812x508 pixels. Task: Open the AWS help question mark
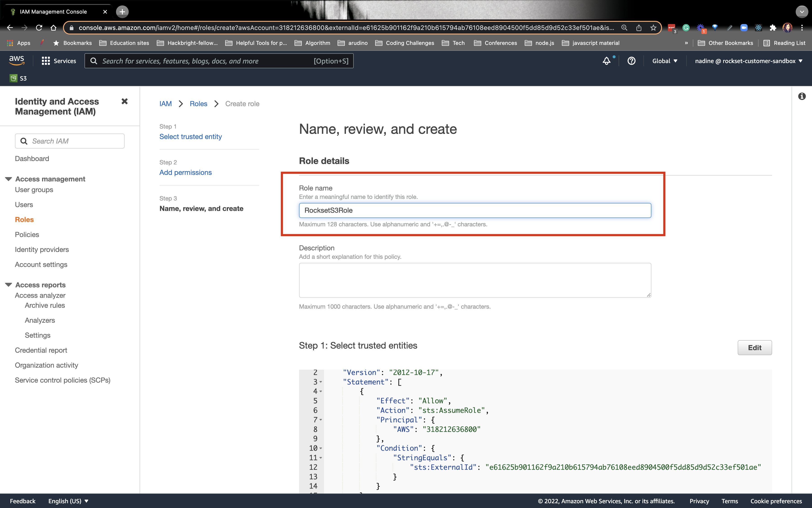(x=631, y=61)
